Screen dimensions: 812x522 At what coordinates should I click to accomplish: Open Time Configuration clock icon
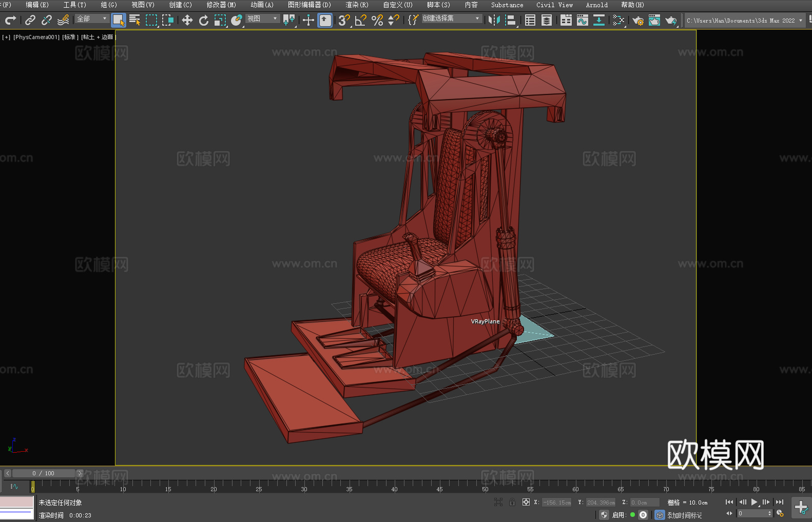[x=780, y=513]
